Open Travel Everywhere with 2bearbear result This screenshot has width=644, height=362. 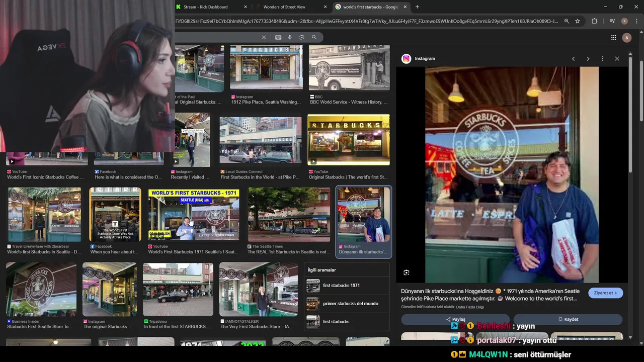44,222
